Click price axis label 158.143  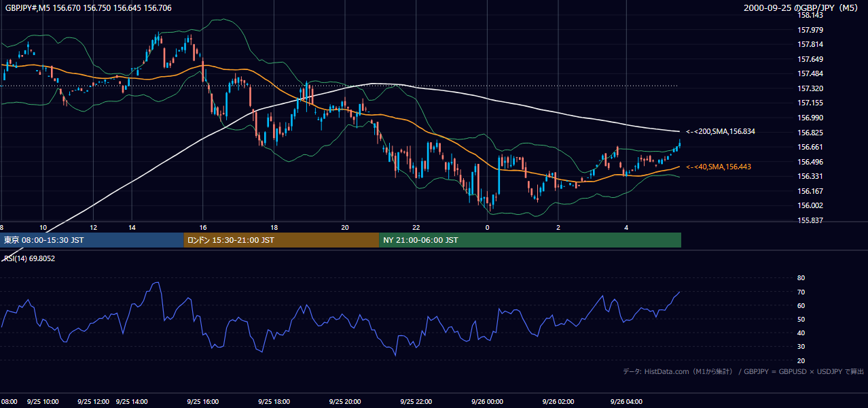click(810, 15)
